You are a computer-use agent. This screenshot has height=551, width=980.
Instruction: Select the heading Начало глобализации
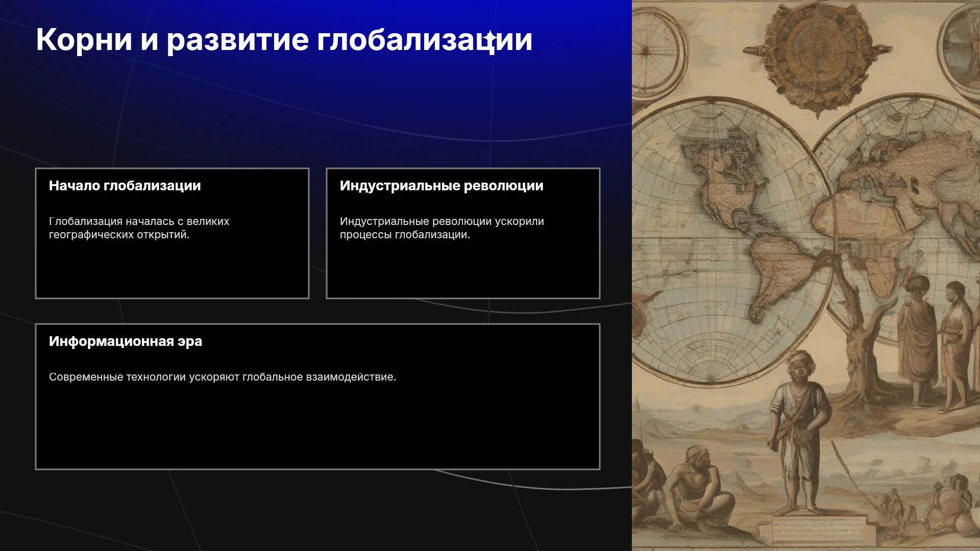coord(125,186)
